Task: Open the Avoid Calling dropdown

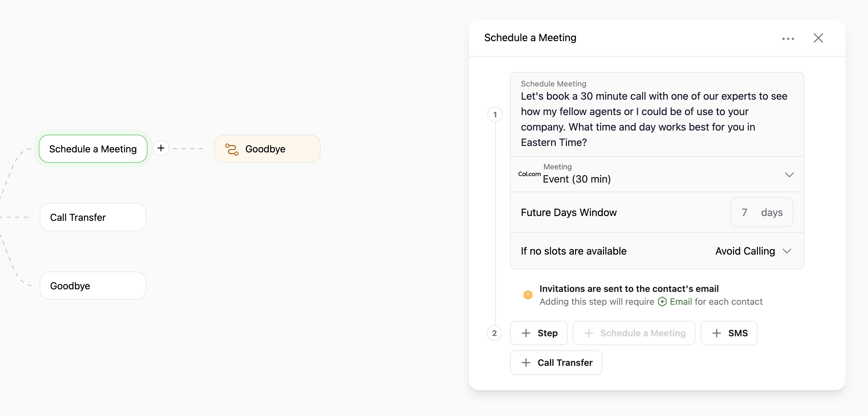Action: pyautogui.click(x=787, y=251)
